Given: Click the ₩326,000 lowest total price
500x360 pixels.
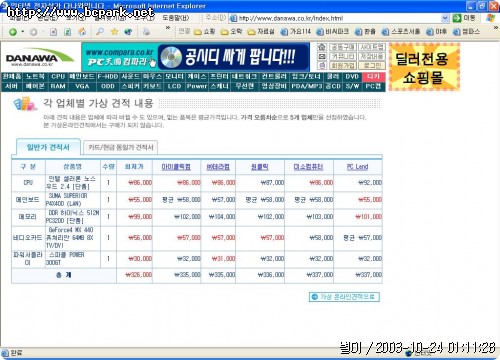Looking at the screenshot, I should pos(139,275).
